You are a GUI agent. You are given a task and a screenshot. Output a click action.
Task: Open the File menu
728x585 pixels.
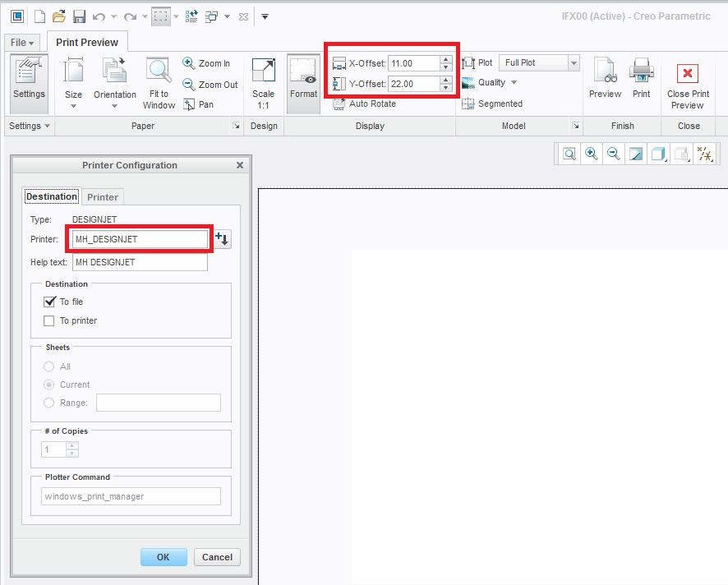(22, 43)
